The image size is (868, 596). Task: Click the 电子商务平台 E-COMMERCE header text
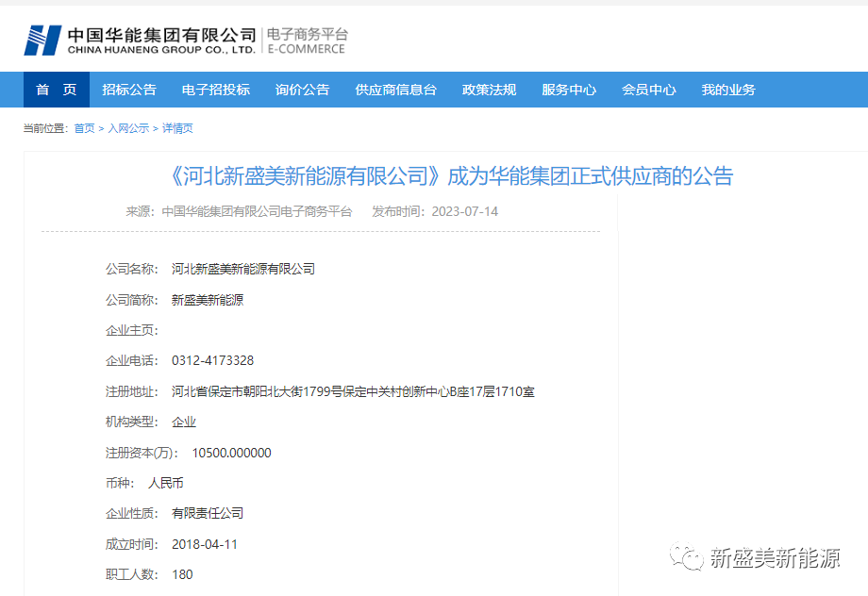pyautogui.click(x=308, y=41)
